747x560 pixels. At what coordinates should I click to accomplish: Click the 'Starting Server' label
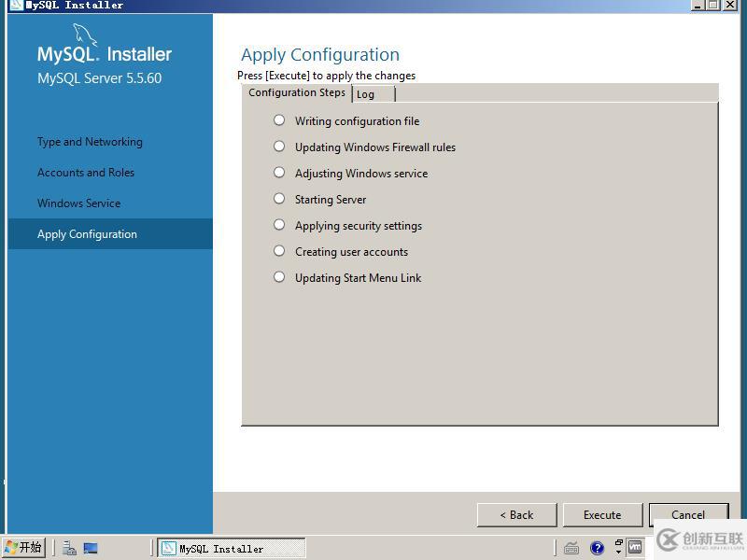coord(331,200)
